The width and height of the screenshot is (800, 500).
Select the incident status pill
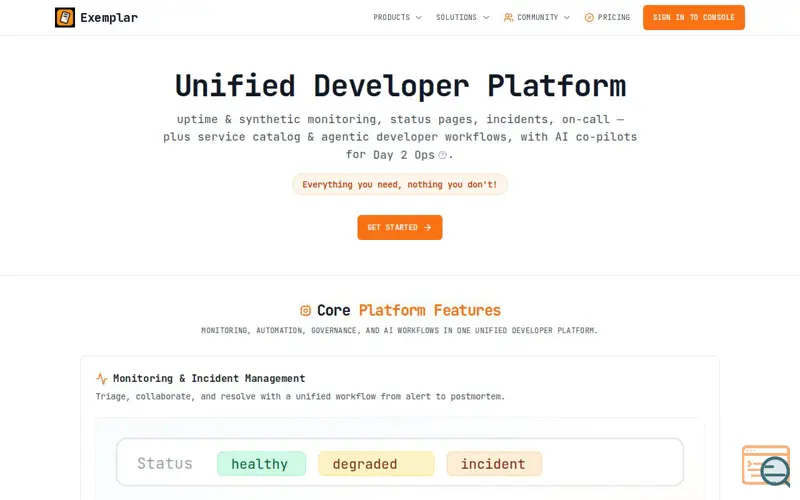click(x=494, y=463)
